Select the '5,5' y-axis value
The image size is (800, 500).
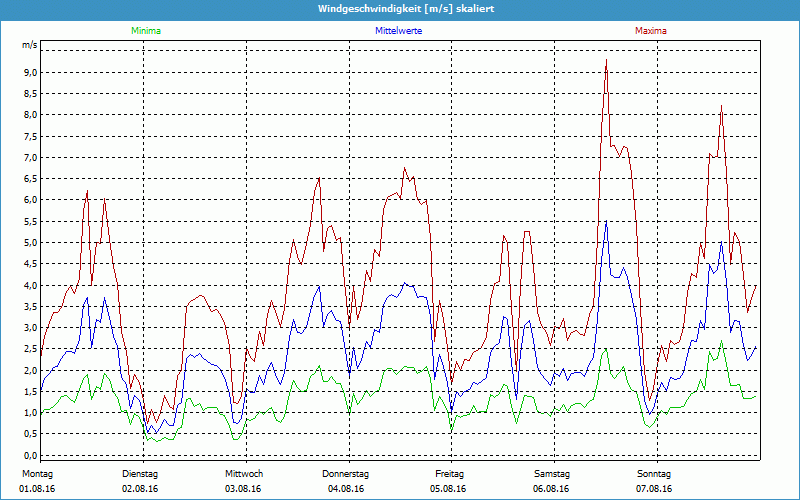(30, 221)
